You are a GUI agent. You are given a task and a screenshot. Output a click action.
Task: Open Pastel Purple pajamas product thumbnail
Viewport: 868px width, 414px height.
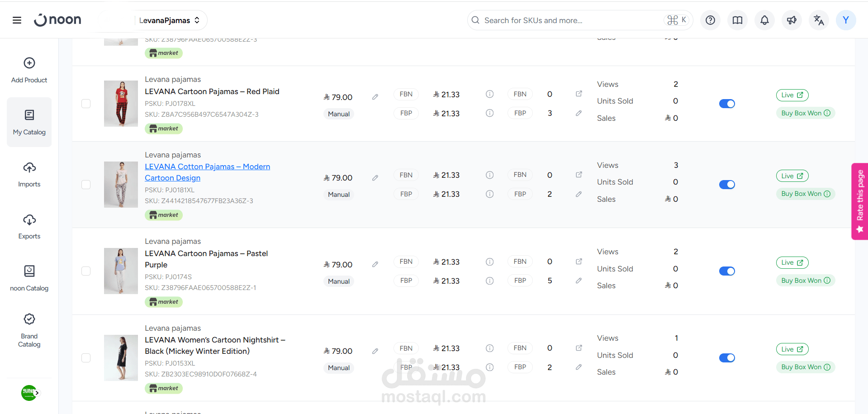click(x=121, y=271)
